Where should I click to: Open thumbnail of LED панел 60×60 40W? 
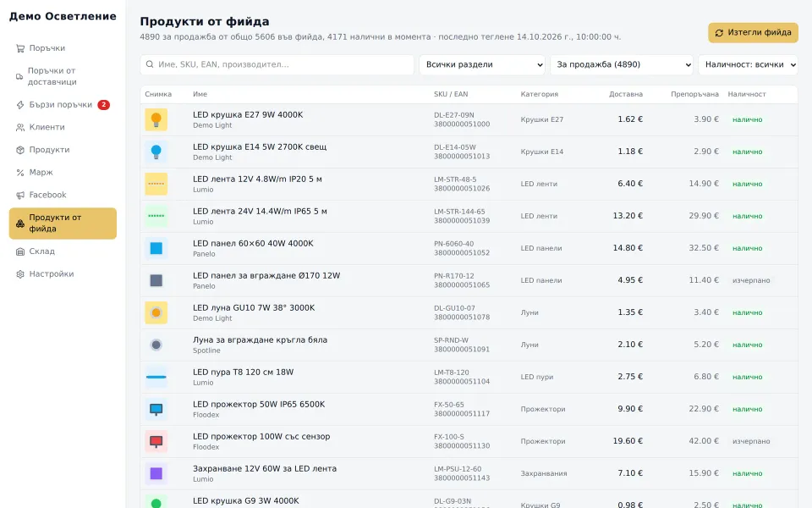(156, 248)
